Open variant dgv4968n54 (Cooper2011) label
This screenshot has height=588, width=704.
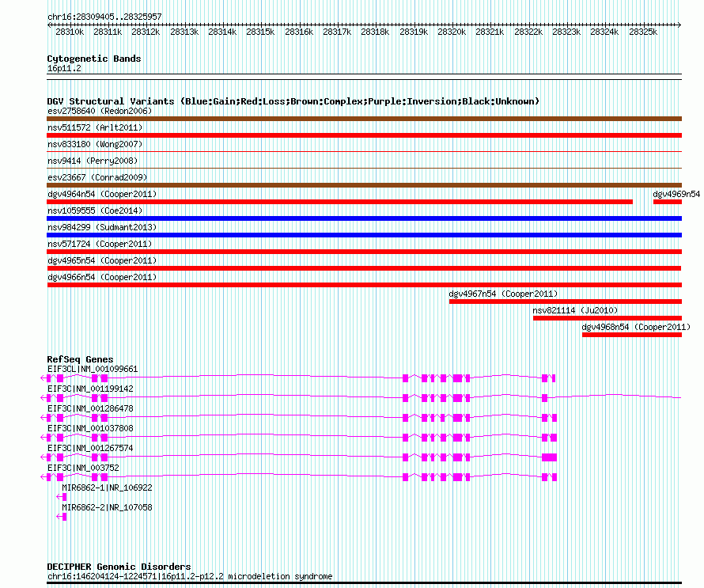[636, 327]
